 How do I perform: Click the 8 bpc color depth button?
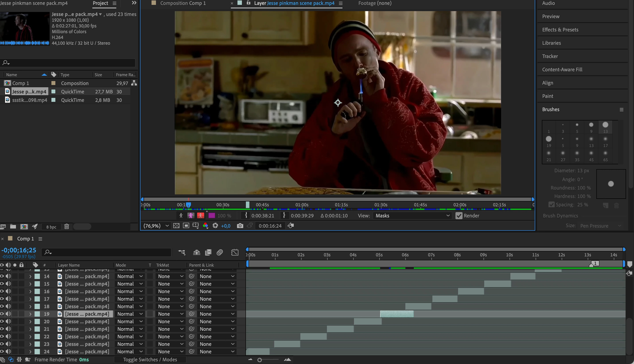point(51,227)
